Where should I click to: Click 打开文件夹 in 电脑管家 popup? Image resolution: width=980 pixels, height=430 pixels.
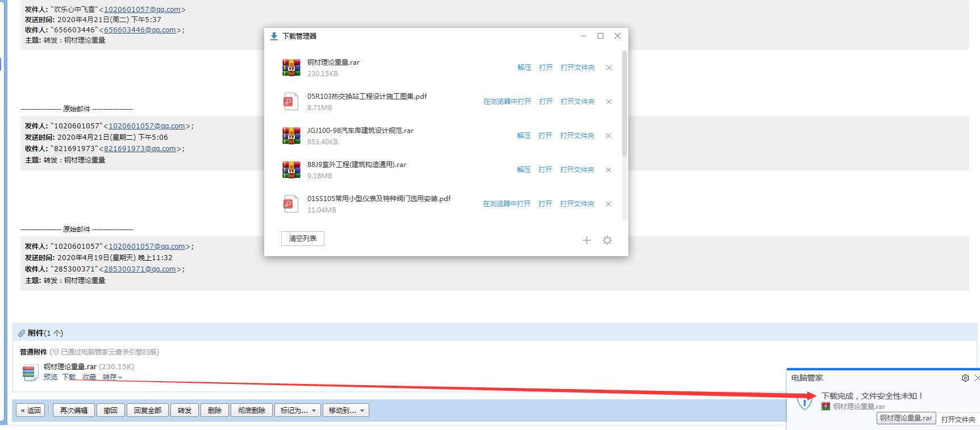(958, 420)
